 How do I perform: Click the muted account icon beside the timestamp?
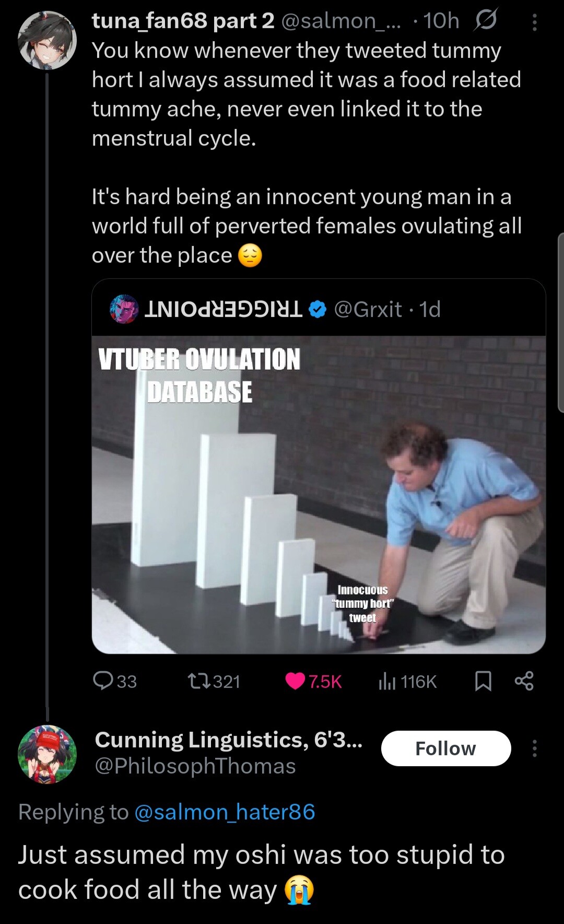coord(487,21)
